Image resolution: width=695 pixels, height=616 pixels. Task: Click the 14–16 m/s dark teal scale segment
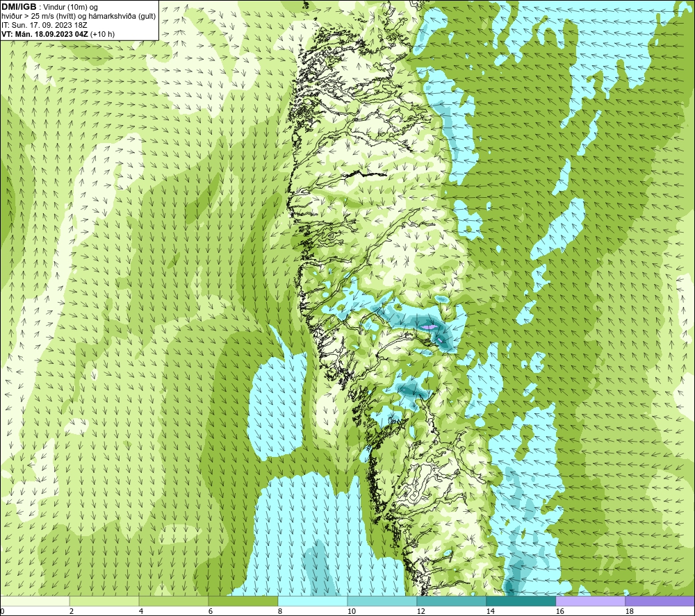[x=521, y=601]
